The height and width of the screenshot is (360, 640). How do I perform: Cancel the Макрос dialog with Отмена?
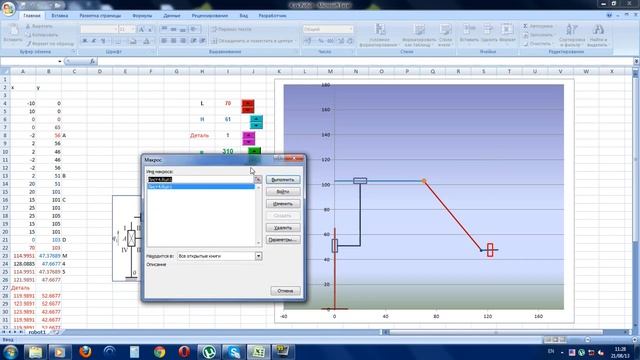[x=285, y=291]
